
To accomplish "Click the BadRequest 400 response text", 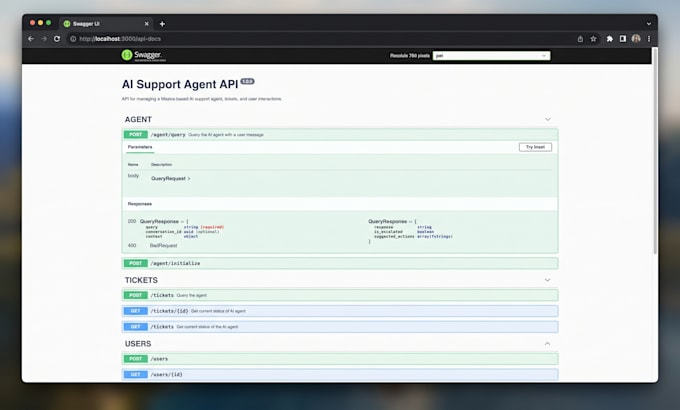I will click(x=163, y=246).
